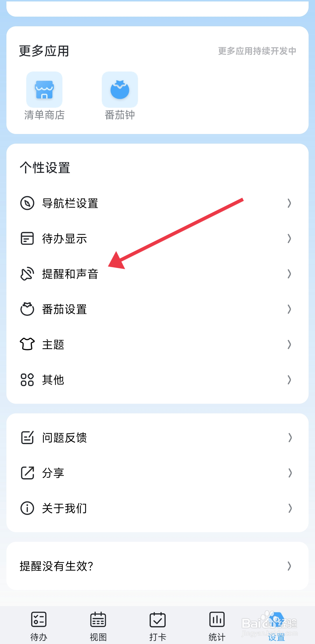Screen dimensions: 315x644
Task: Tap the edit icon for 问题反馈
Action: pyautogui.click(x=27, y=438)
